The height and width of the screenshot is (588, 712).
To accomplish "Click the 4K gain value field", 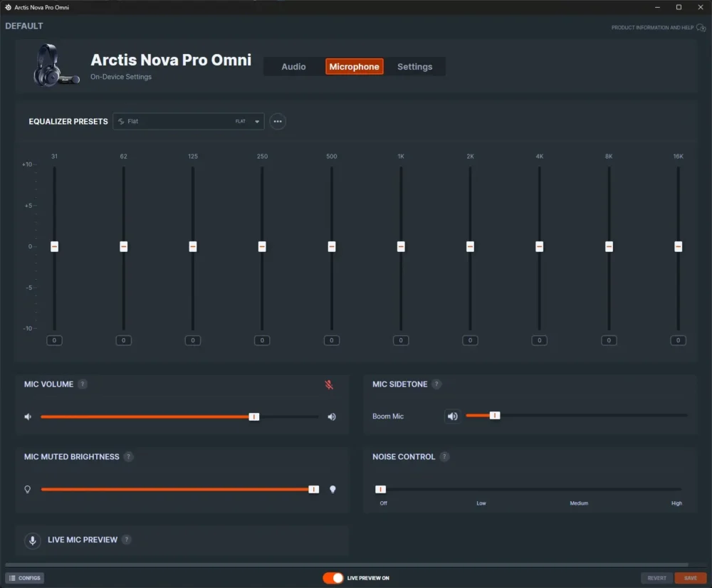I will [540, 340].
